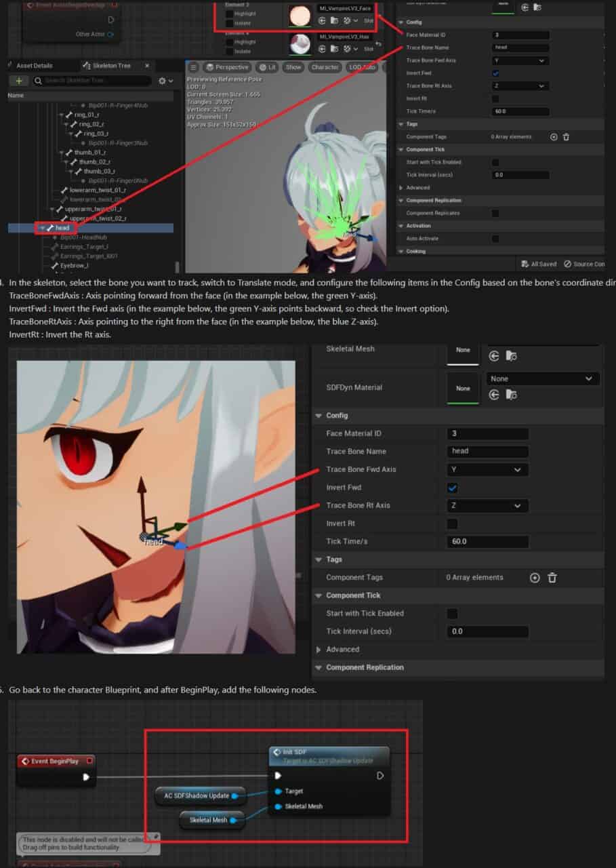Open the Show viewport menu

[x=293, y=67]
